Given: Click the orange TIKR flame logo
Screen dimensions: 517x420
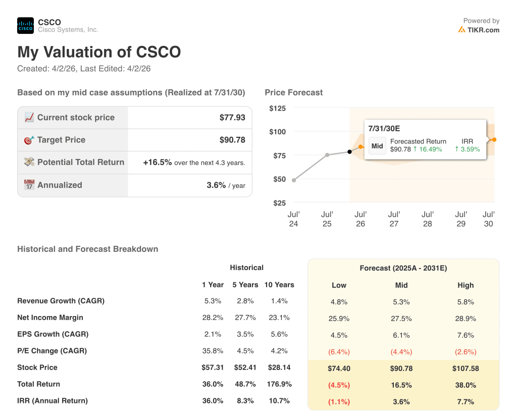Looking at the screenshot, I should [x=461, y=30].
